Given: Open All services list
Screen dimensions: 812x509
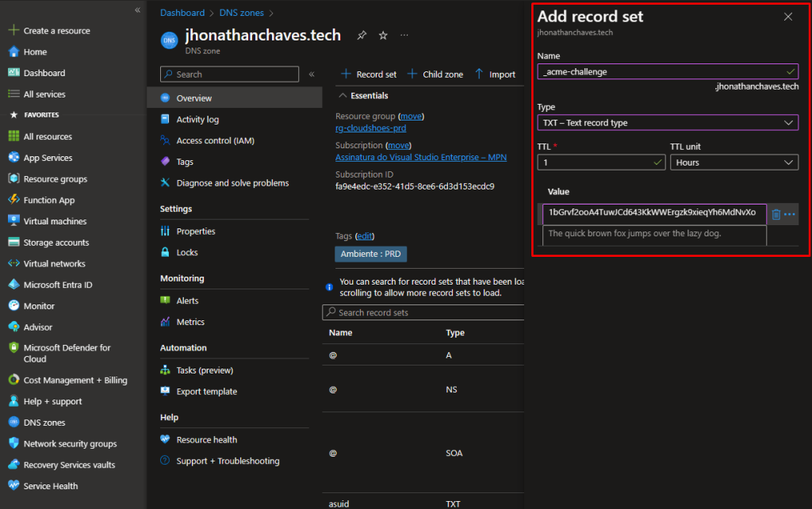Looking at the screenshot, I should click(x=44, y=94).
